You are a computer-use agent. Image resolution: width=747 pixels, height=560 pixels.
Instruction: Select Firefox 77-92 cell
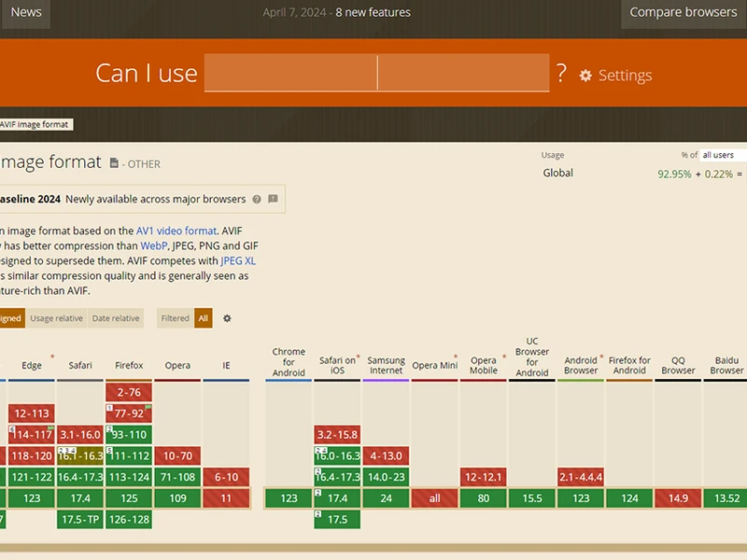point(129,413)
